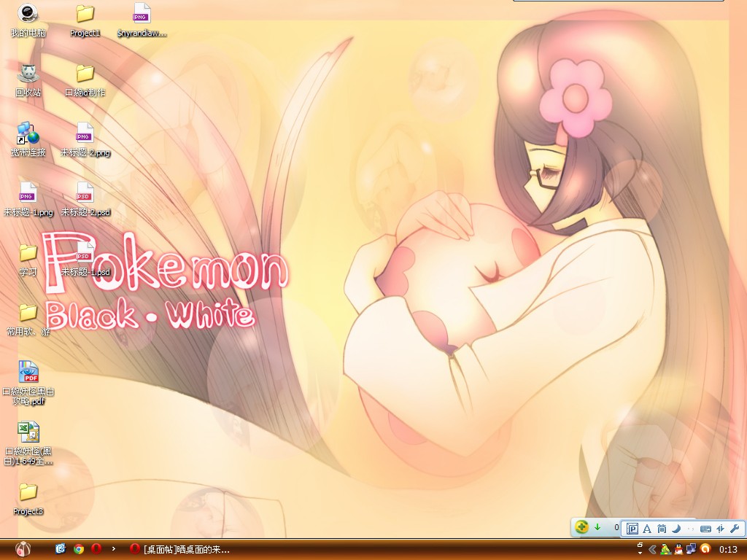This screenshot has height=560, width=747.
Task: Click the green parrot tray icon
Action: [x=665, y=550]
